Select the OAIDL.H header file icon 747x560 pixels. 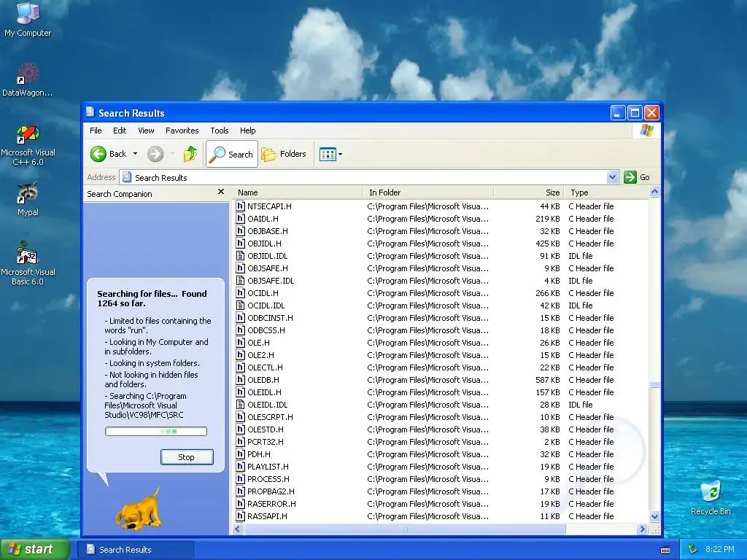[x=241, y=219]
